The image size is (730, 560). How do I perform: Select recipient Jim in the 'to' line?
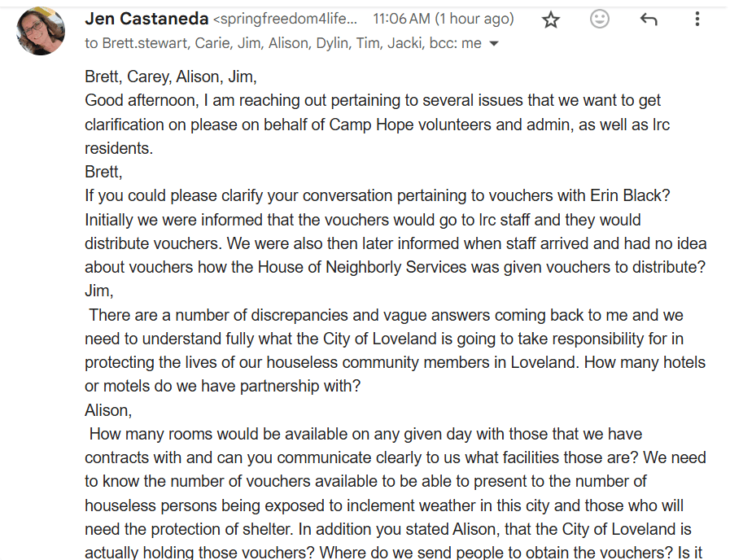[x=248, y=43]
